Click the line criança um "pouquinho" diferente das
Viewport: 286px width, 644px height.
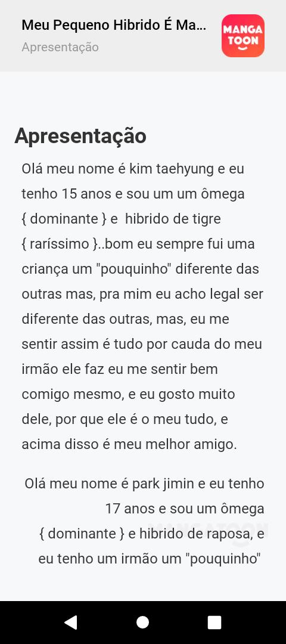(141, 269)
